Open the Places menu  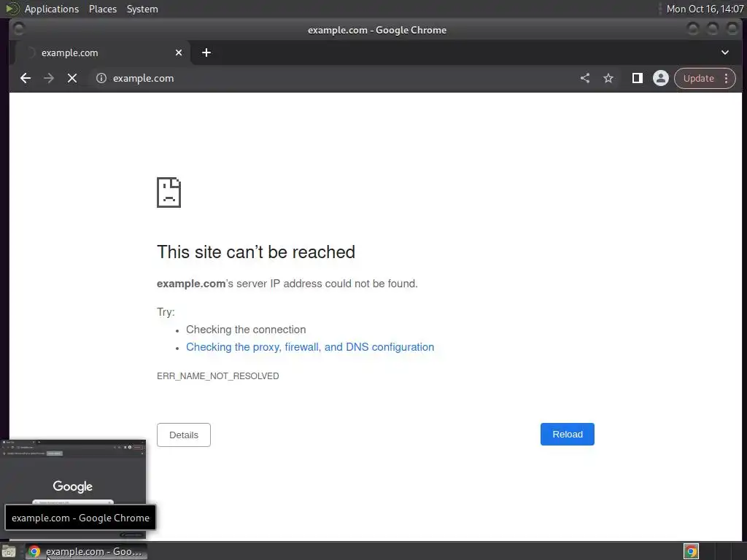click(103, 9)
